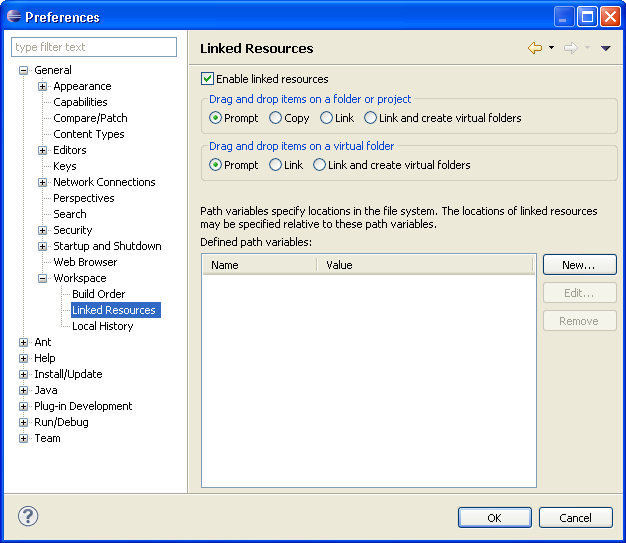The image size is (626, 543).
Task: Click the New... path variable button
Action: point(580,265)
